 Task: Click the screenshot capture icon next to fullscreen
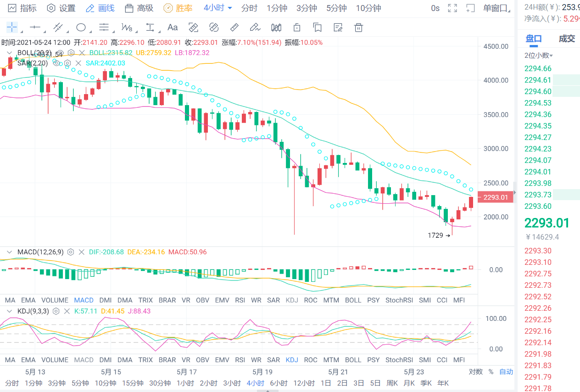(x=470, y=8)
